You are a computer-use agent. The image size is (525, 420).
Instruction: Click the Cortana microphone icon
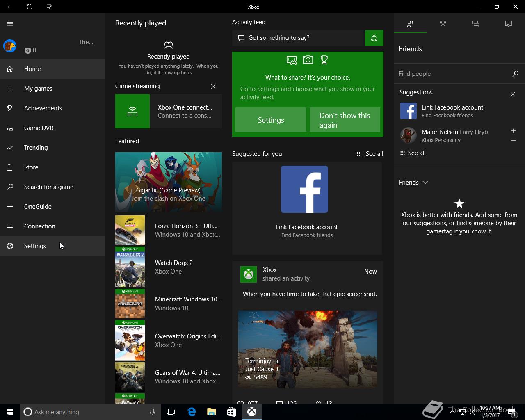[152, 412]
